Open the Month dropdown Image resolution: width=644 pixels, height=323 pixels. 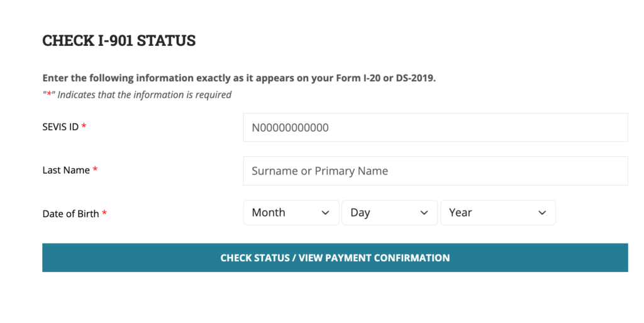[291, 213]
